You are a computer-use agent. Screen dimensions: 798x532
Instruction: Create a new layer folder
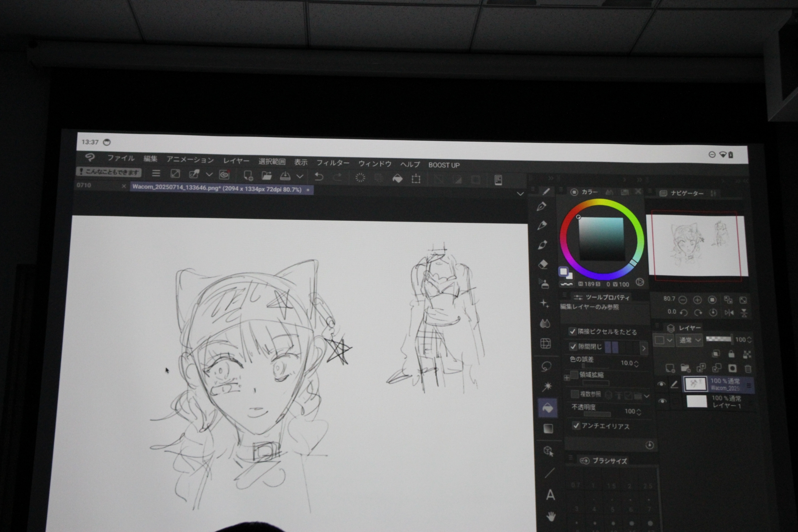685,368
